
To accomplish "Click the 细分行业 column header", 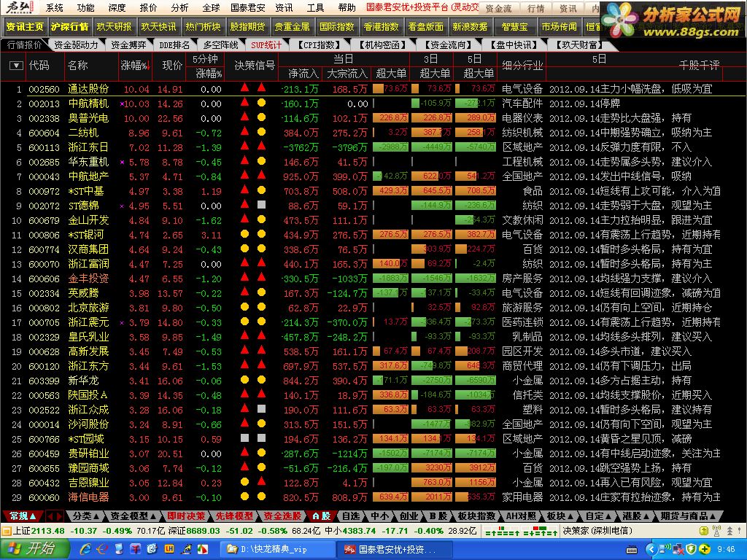I will pyautogui.click(x=522, y=66).
